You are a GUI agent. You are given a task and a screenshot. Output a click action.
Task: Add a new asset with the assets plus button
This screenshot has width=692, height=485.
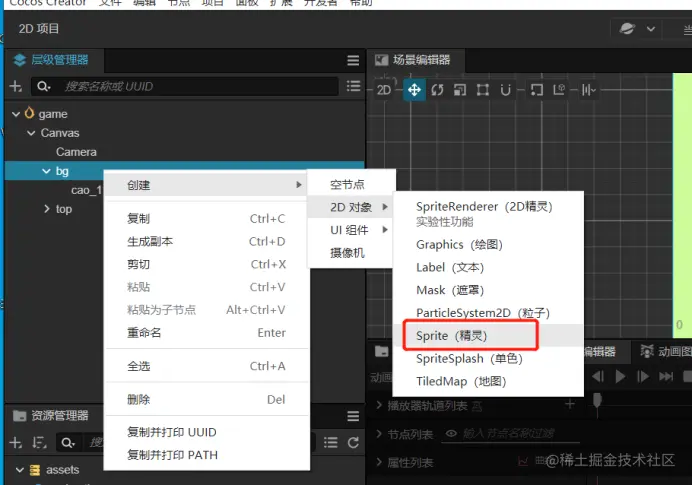(16, 443)
